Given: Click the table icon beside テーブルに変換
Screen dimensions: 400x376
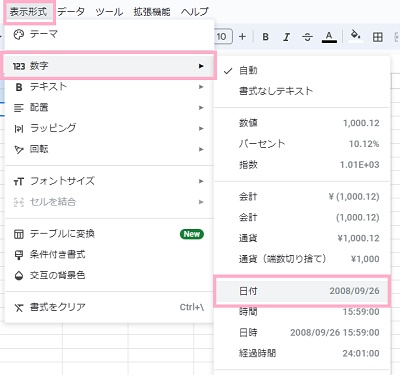Looking at the screenshot, I should click(19, 234).
